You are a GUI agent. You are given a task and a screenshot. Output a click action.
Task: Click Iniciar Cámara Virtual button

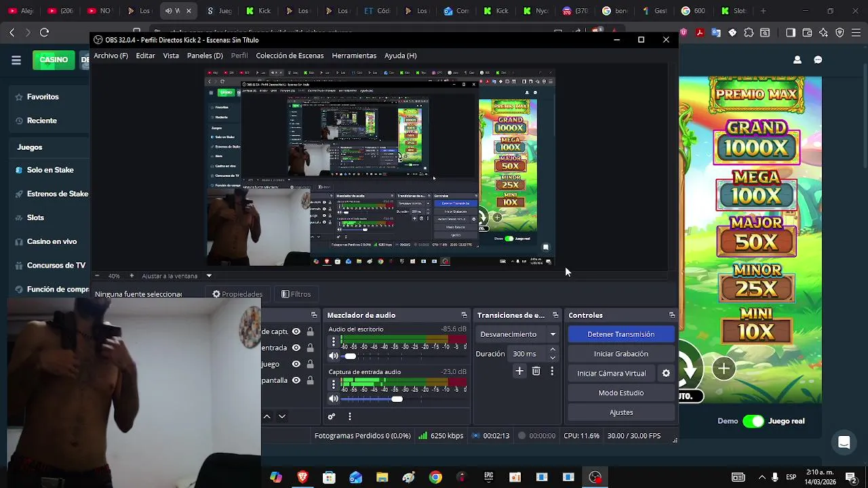tap(612, 373)
